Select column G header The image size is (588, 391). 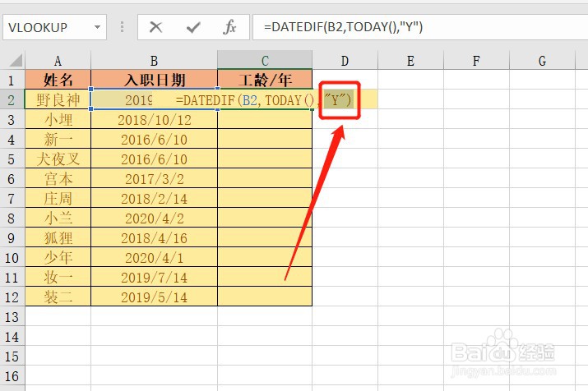(542, 60)
